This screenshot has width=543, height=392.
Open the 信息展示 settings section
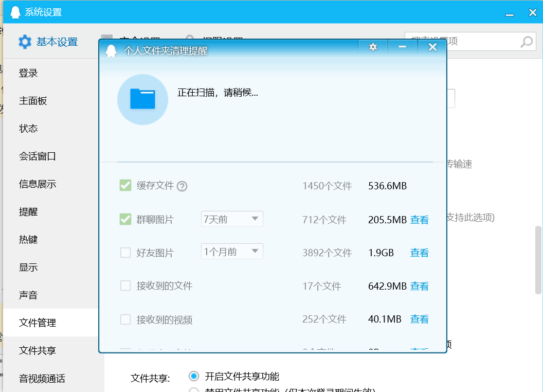click(38, 184)
